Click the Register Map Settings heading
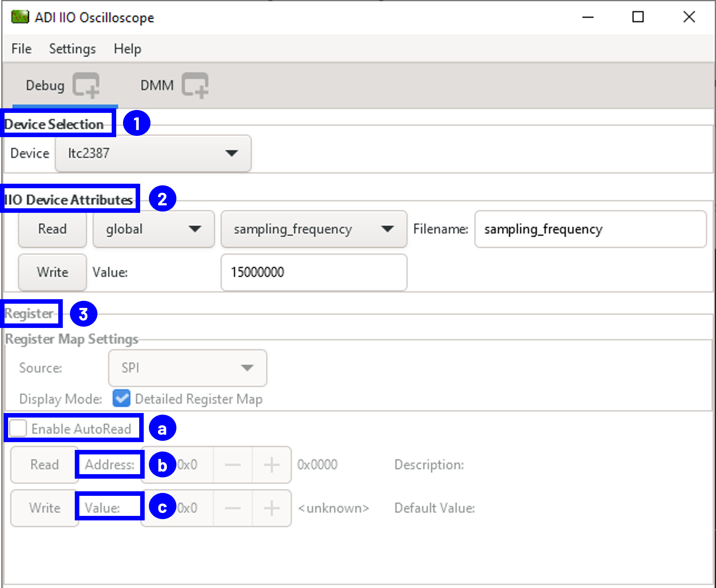The width and height of the screenshot is (716, 588). coord(72,339)
